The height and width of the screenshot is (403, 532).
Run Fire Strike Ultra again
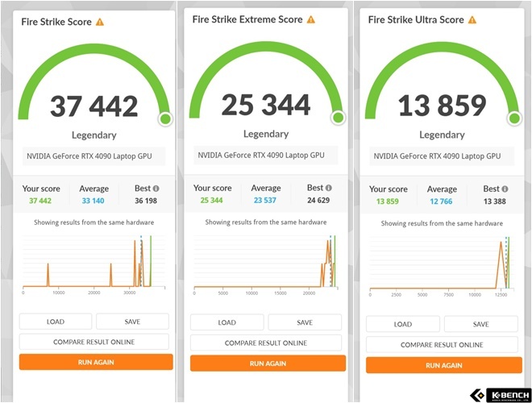444,365
